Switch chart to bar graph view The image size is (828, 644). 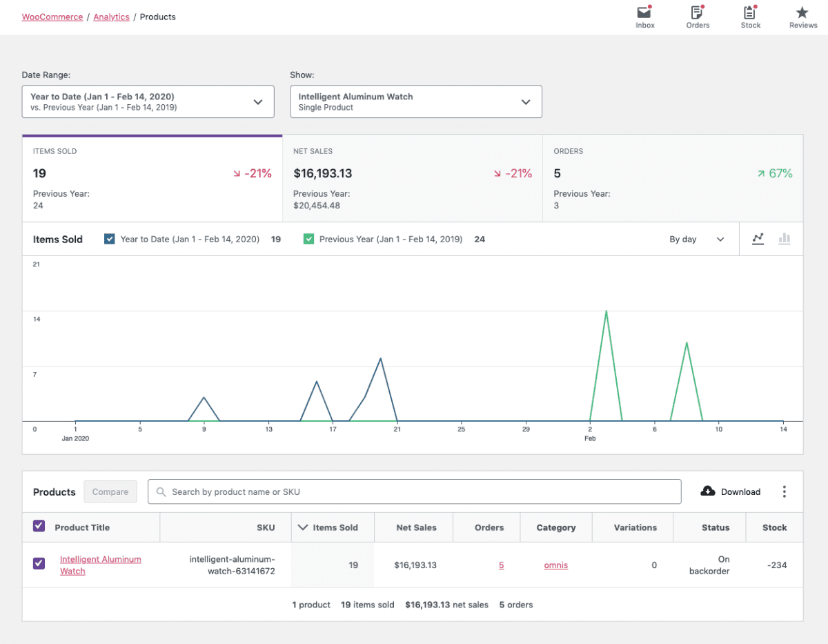(x=784, y=239)
